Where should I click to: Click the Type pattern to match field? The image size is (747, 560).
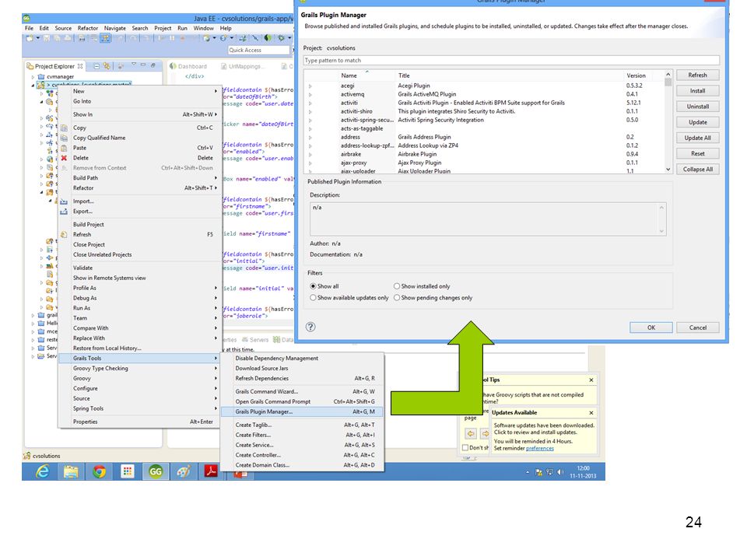point(511,61)
